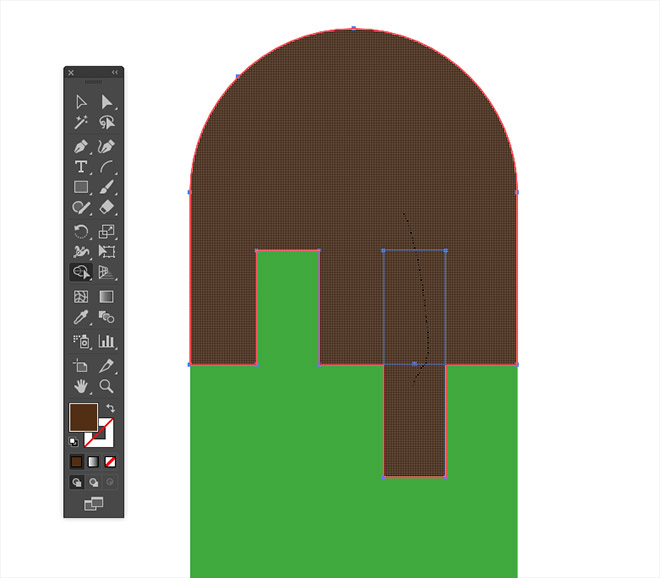Pick the Warp tool
Screen dimensions: 660x578
click(81, 251)
